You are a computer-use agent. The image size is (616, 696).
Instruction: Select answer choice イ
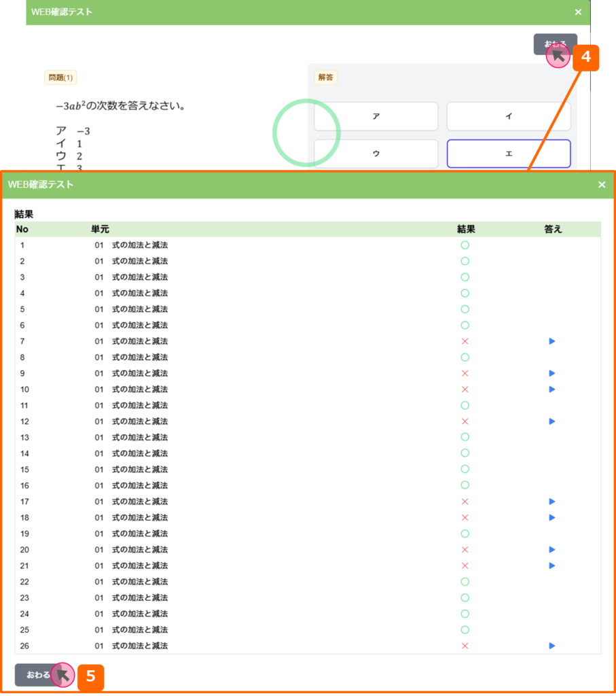click(x=508, y=116)
